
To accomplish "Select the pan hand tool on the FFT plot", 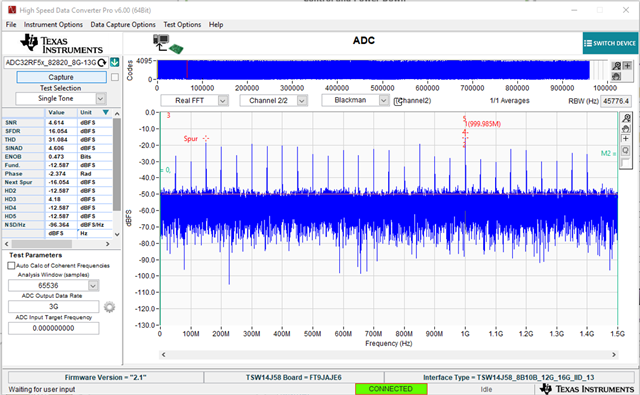I will [x=626, y=129].
